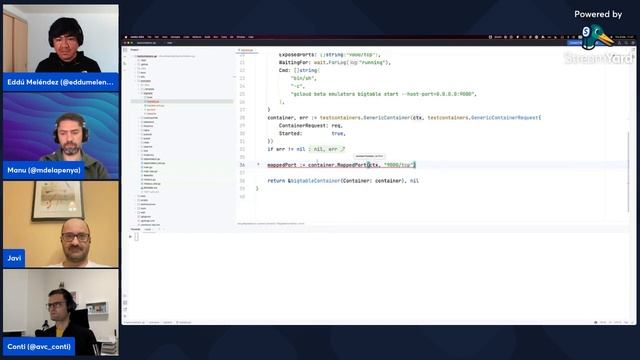Screen dimensions: 640x360
Task: Open the Window menu
Action: pyautogui.click(x=241, y=37)
